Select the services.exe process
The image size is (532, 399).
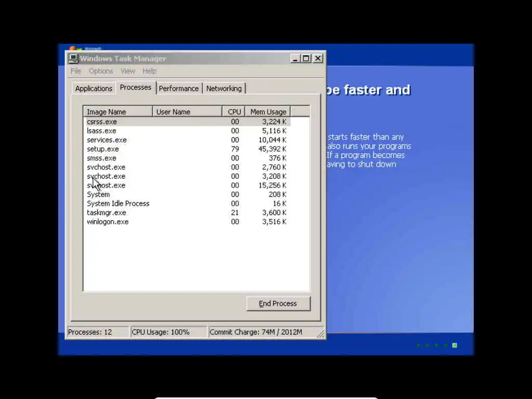click(x=187, y=140)
